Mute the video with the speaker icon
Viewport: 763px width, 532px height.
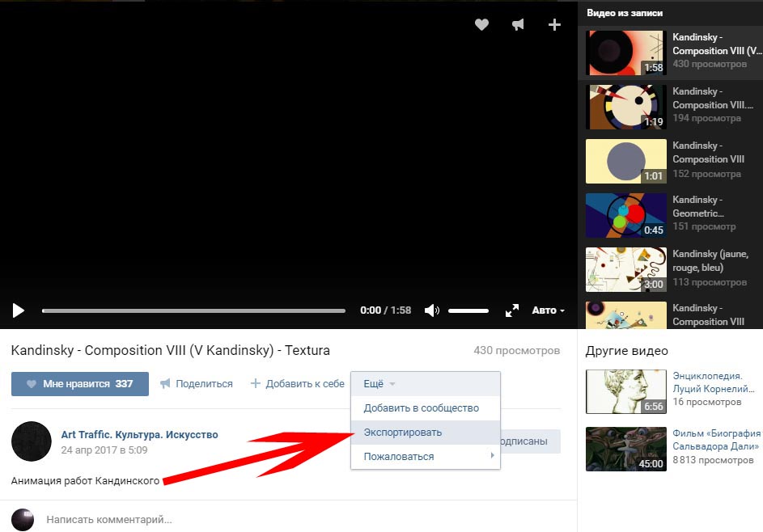(431, 310)
